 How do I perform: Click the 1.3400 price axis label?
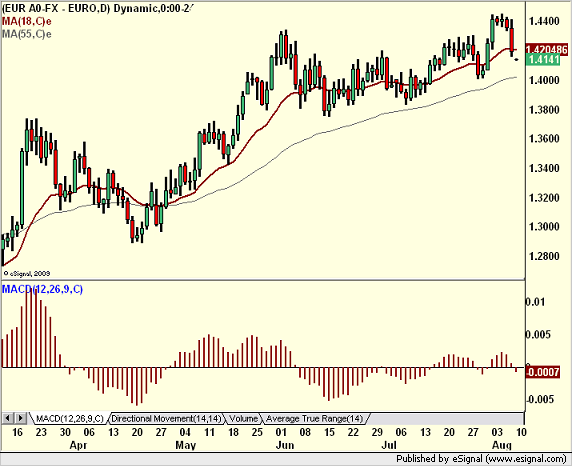[544, 168]
